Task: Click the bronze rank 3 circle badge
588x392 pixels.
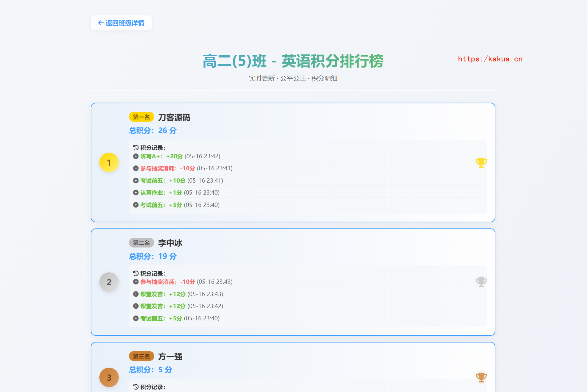Action: click(109, 377)
